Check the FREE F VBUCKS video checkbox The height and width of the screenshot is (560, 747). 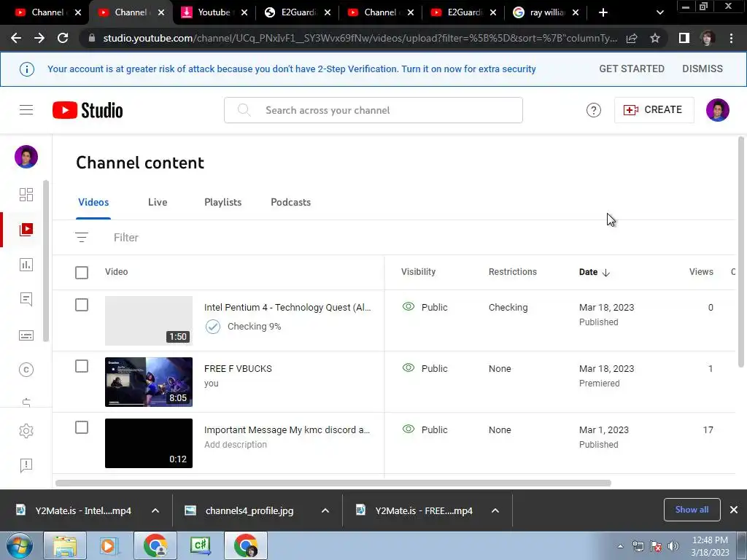[x=82, y=366]
